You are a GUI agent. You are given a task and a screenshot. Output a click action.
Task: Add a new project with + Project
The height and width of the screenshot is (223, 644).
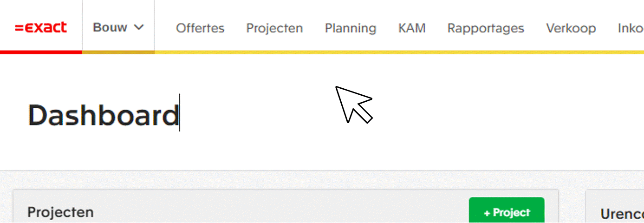coord(507,211)
